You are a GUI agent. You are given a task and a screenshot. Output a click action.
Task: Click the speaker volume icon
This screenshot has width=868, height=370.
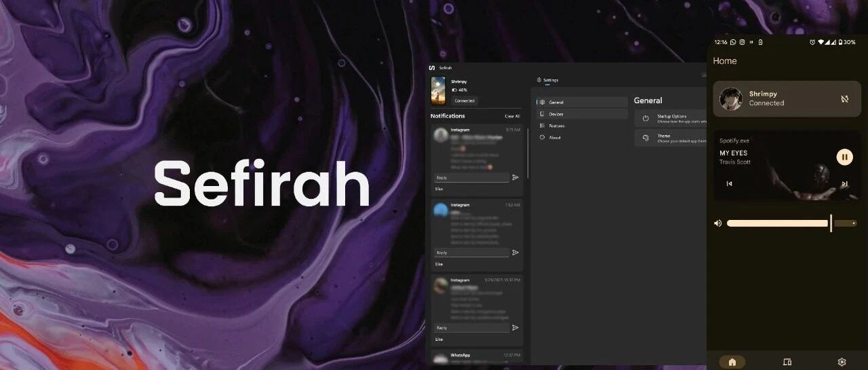[718, 223]
